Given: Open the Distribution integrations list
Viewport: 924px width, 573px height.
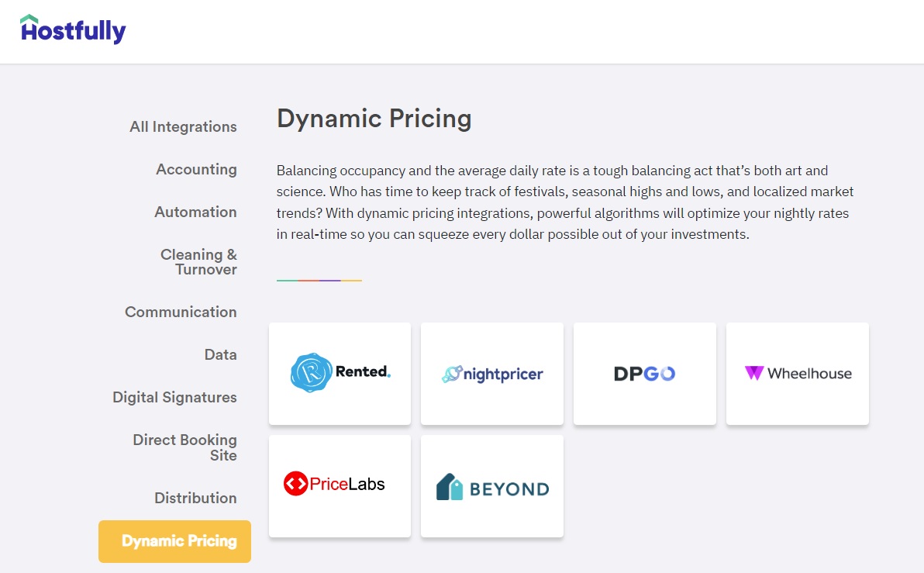Looking at the screenshot, I should (x=195, y=498).
